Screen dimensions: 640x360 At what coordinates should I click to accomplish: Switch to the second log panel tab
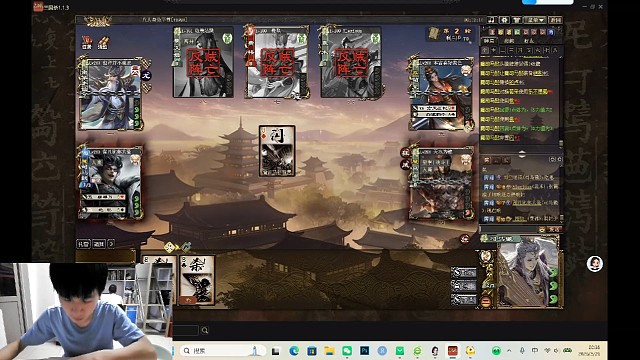pos(509,41)
